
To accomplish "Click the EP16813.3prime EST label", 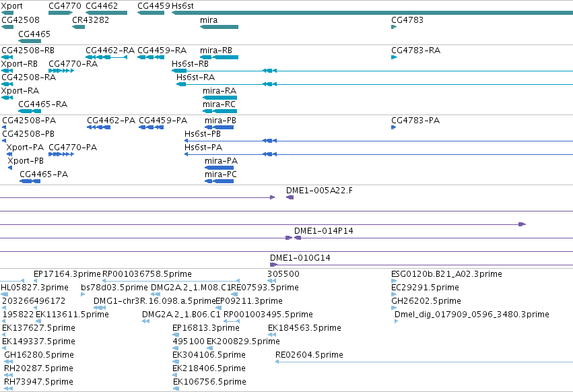I will pos(206,328).
